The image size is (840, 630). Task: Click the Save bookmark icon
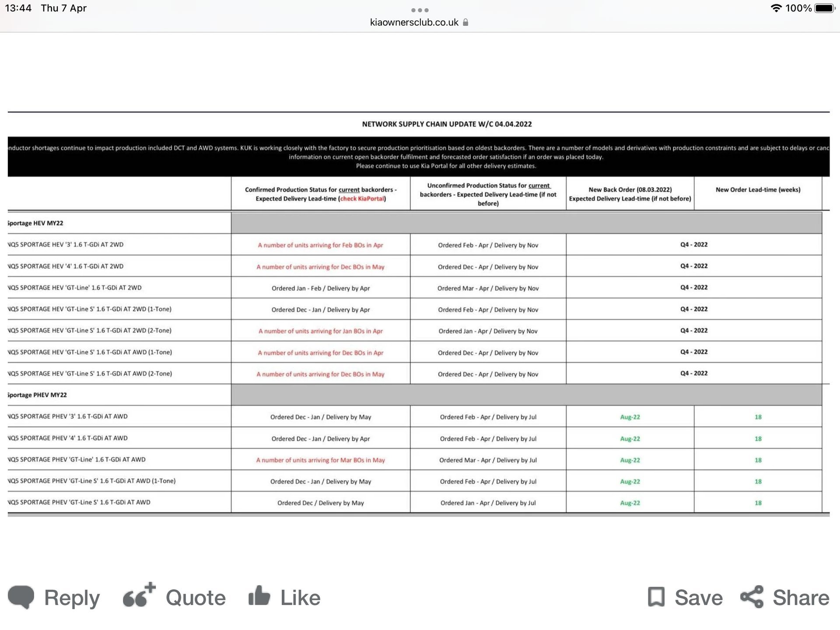[x=656, y=597]
